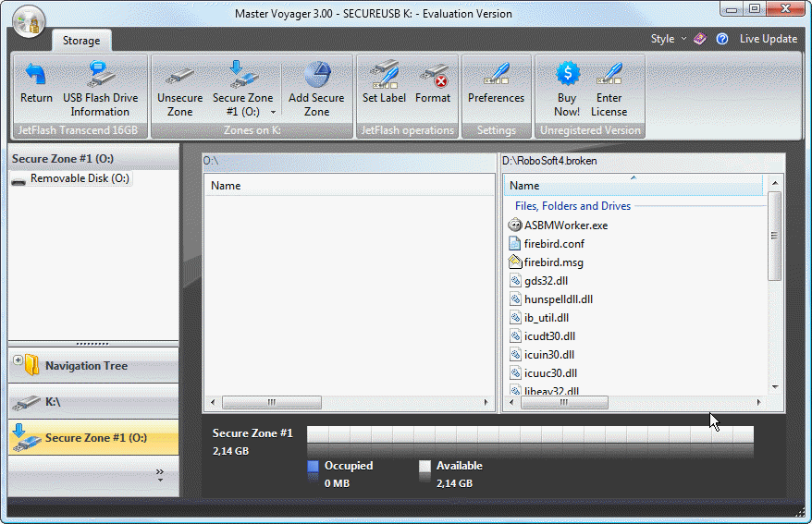Click the Enter License icon
This screenshot has width=812, height=524.
coord(609,74)
